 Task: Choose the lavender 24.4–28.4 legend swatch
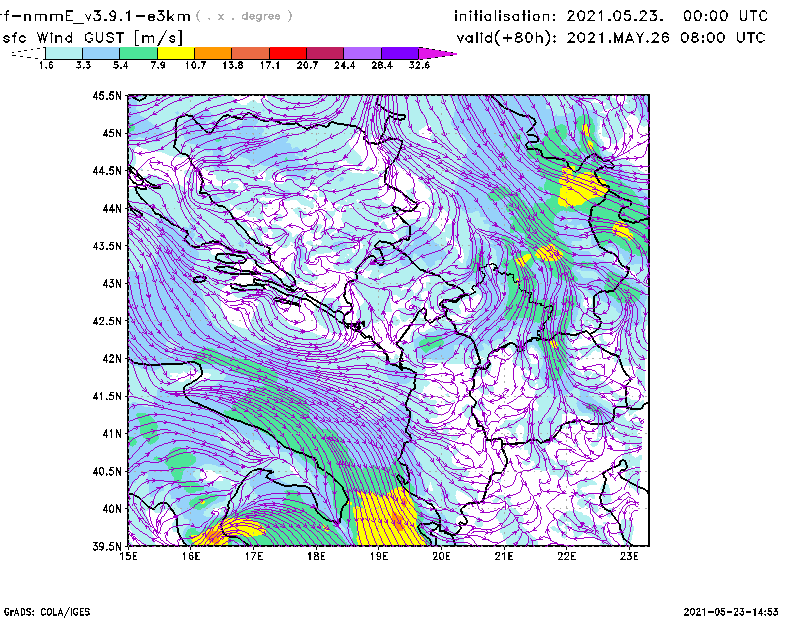point(362,54)
